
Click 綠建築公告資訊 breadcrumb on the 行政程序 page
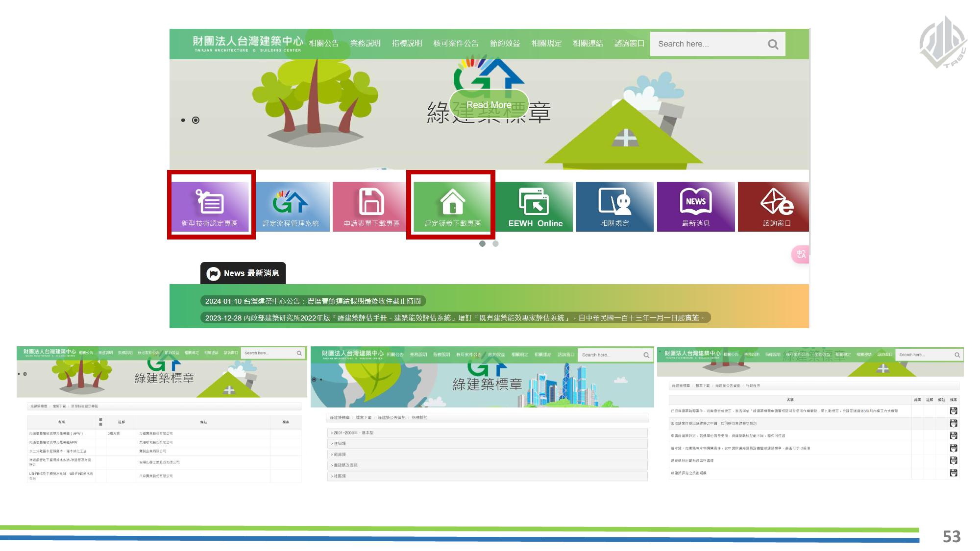[728, 386]
